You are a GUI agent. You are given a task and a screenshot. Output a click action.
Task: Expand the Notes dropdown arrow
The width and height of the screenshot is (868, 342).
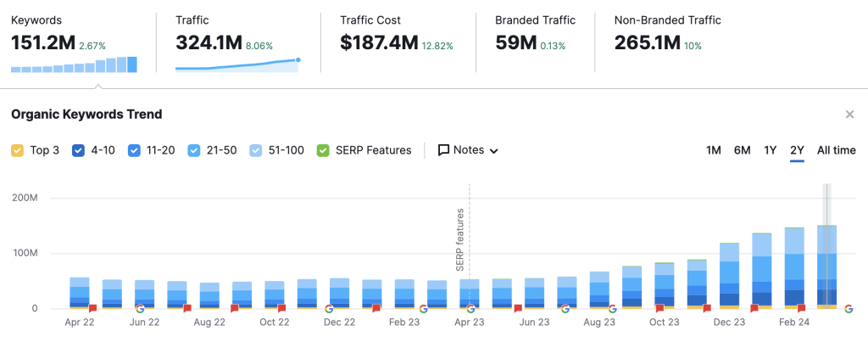tap(494, 151)
